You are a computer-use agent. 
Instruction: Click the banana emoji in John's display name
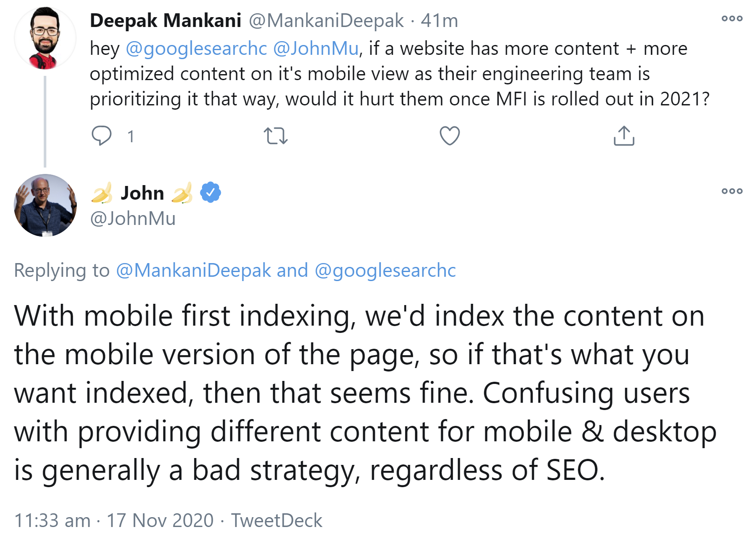click(101, 193)
